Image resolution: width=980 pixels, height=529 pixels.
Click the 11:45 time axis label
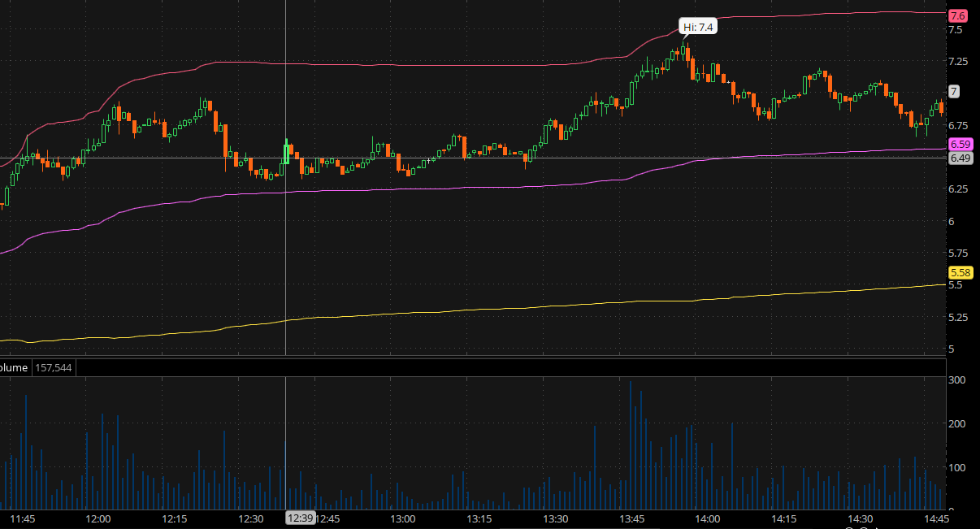coord(23,518)
